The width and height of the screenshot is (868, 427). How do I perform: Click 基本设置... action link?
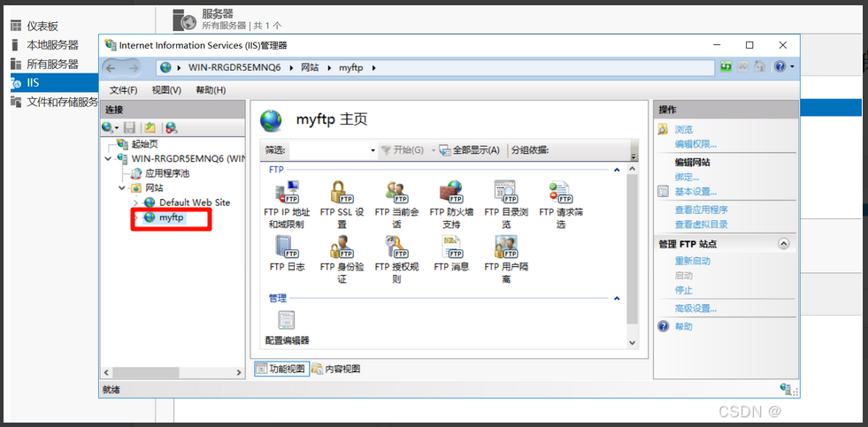click(x=695, y=192)
